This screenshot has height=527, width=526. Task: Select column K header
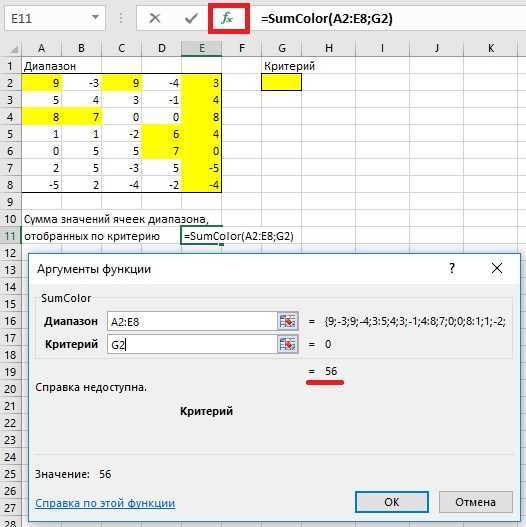(490, 48)
